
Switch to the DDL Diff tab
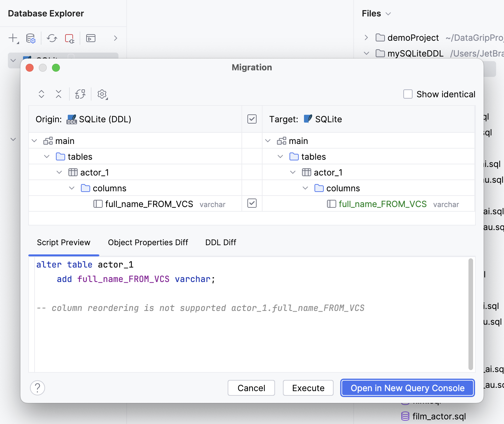click(220, 242)
